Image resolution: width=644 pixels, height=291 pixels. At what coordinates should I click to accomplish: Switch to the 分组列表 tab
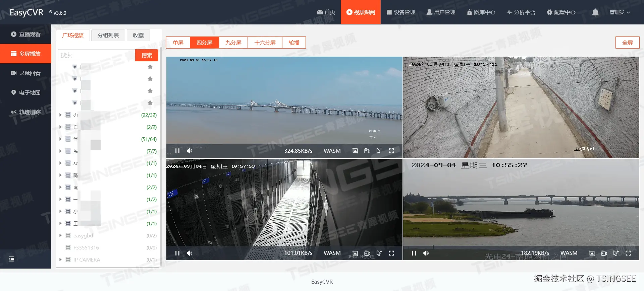108,35
